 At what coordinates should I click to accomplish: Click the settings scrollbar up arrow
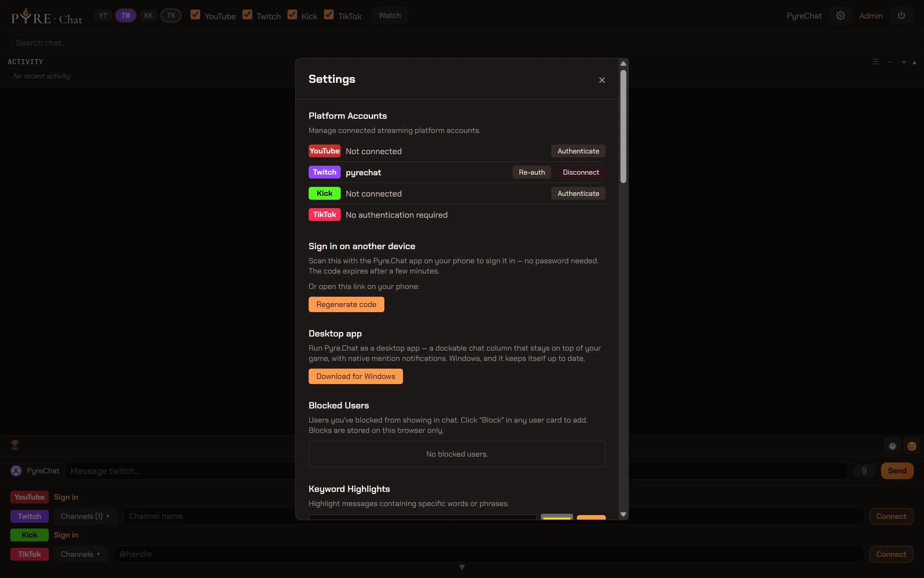[623, 64]
